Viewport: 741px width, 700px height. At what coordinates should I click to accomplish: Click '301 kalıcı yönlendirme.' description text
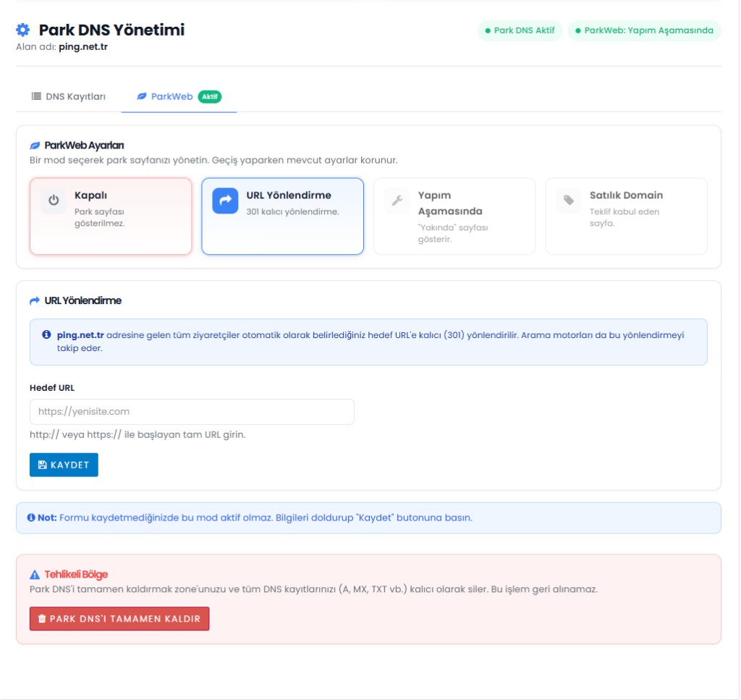pos(292,212)
